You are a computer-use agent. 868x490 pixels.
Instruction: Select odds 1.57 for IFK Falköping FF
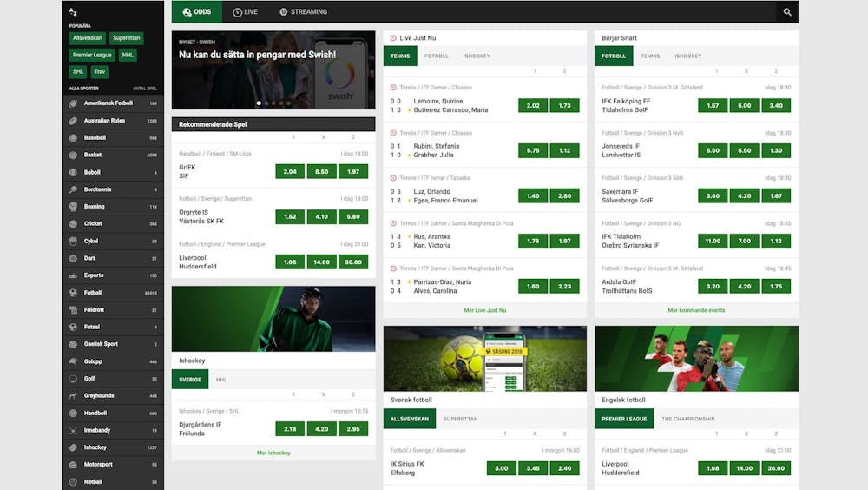(x=713, y=105)
